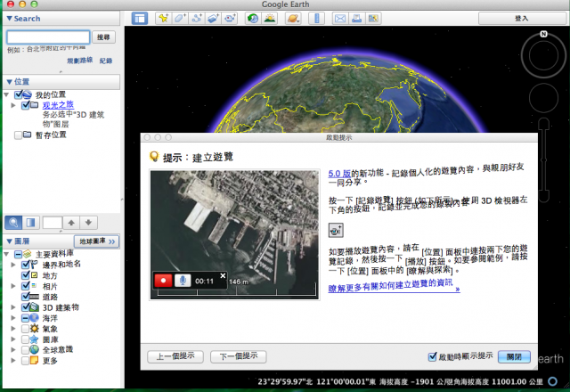The height and width of the screenshot is (392, 570).
Task: Collapse the Search panel triangle
Action: click(x=9, y=18)
